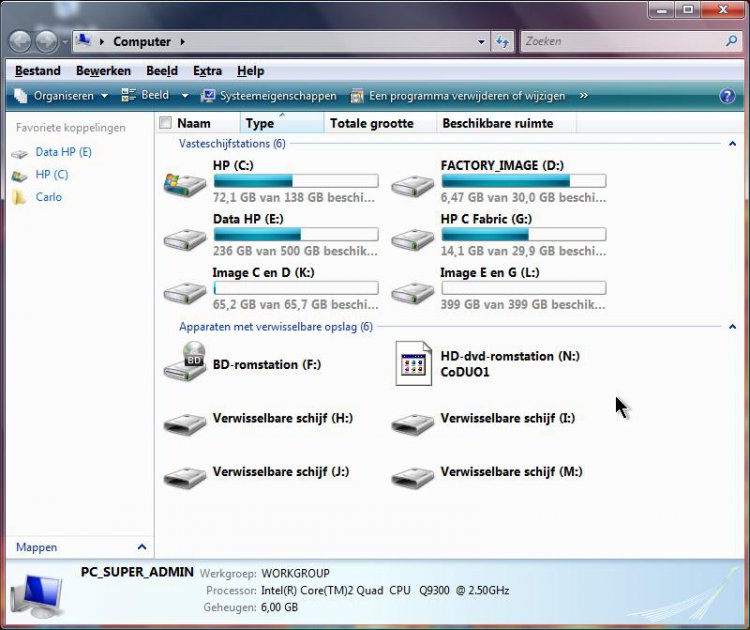Toggle the select-all checkbox next to Naam
750x630 pixels.
(x=165, y=123)
